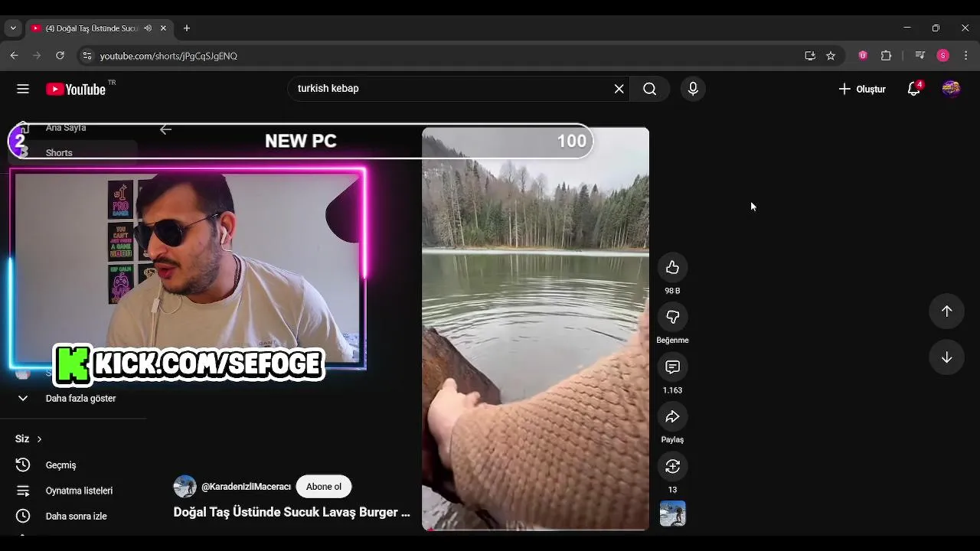
Task: Open the Chrome profile avatar
Action: click(943, 56)
